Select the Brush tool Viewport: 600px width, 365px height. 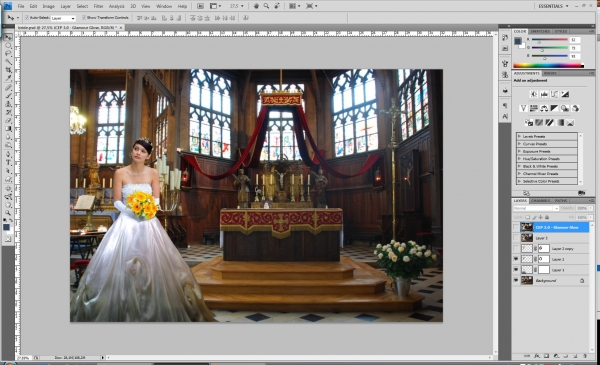click(8, 96)
